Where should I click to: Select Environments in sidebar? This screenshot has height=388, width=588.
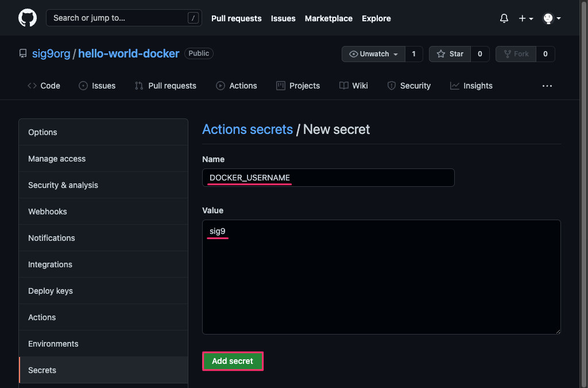click(103, 344)
